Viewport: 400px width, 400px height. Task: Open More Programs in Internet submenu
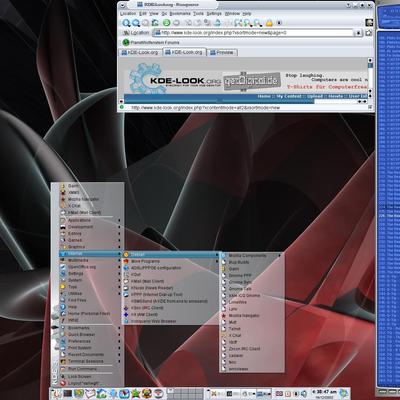(171, 261)
